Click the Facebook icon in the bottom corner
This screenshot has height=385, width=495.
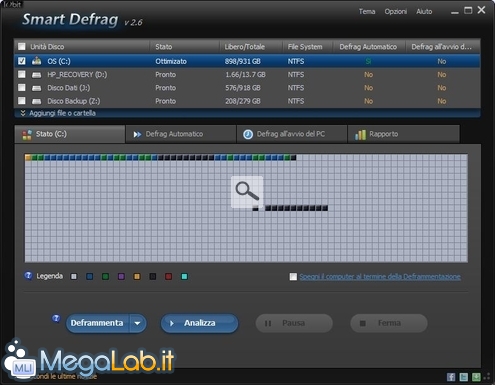coord(451,377)
